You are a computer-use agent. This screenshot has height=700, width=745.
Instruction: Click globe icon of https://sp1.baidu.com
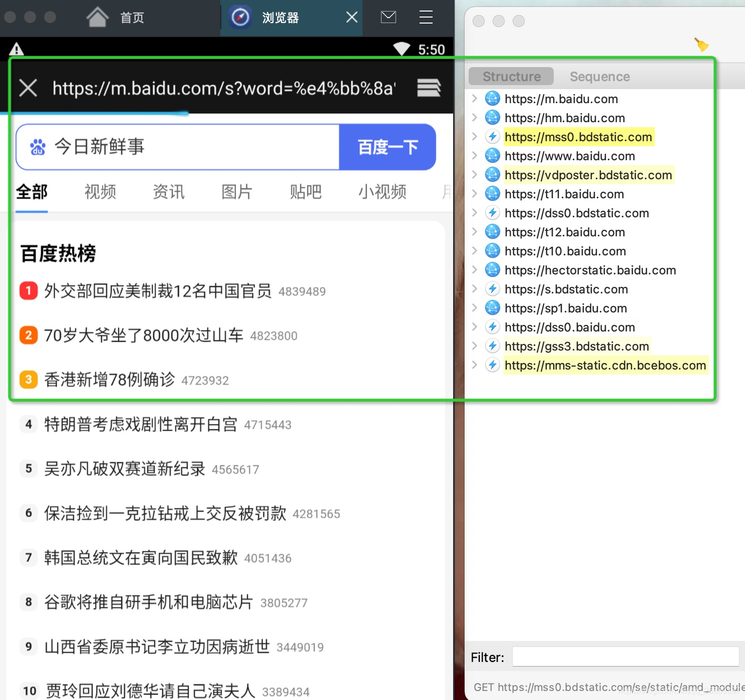(x=493, y=308)
